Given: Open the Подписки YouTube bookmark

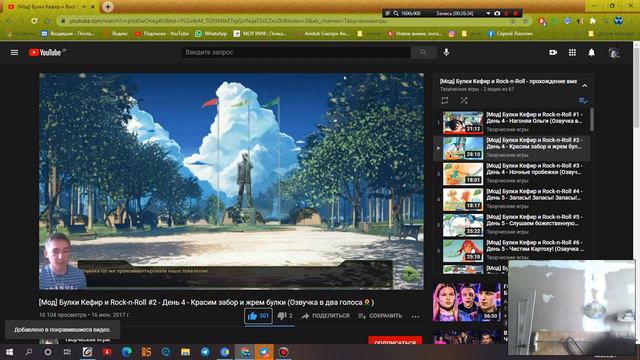Looking at the screenshot, I should tap(162, 33).
